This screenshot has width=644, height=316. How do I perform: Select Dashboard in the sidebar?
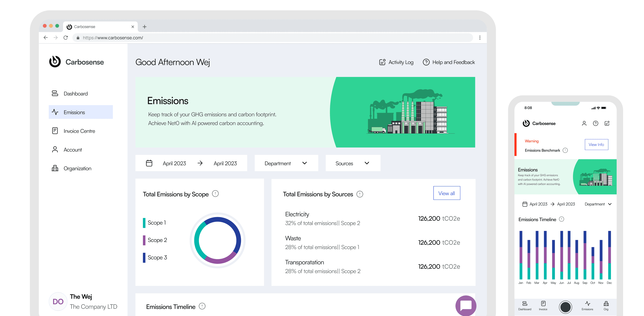coord(75,94)
